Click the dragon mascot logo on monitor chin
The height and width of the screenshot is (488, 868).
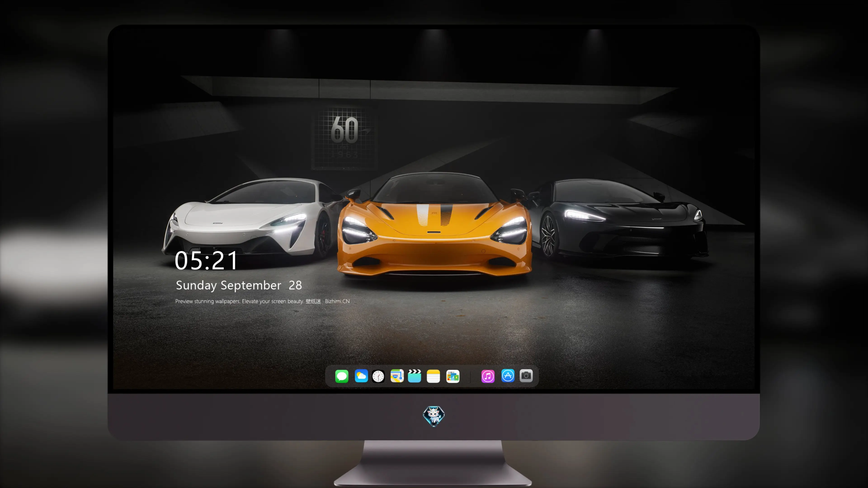(x=434, y=416)
